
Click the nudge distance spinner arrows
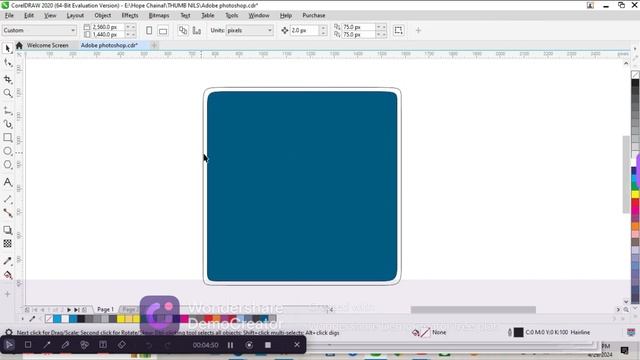pos(323,30)
